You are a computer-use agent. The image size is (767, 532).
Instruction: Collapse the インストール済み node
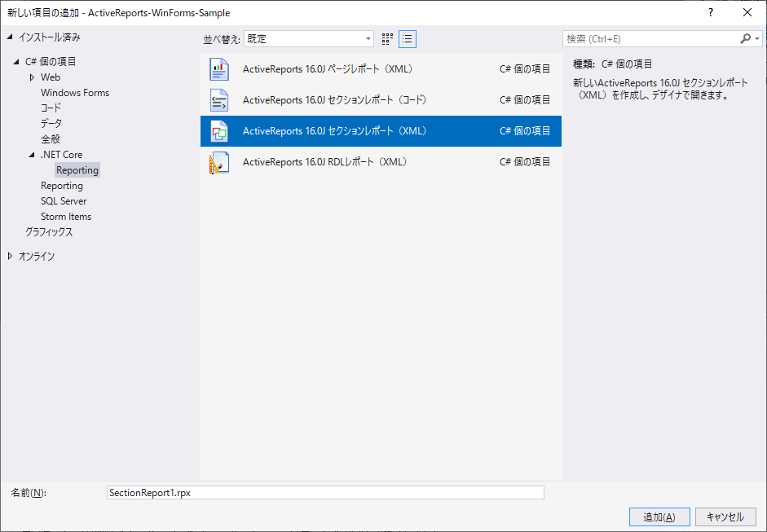coord(11,37)
